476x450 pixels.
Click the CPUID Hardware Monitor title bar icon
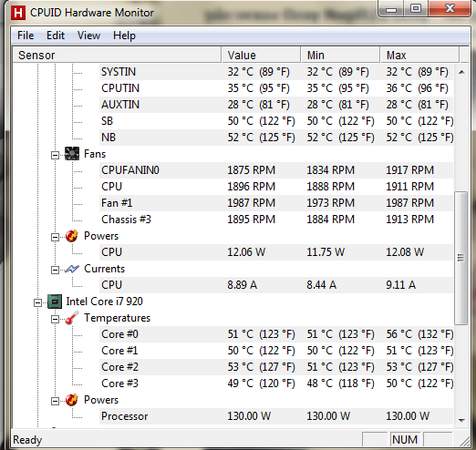click(x=17, y=13)
